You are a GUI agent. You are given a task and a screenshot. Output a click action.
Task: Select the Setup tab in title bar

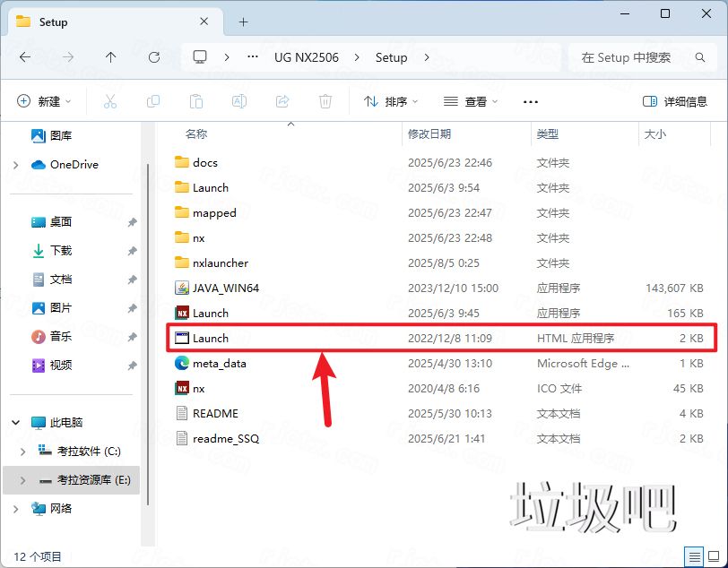coord(54,22)
